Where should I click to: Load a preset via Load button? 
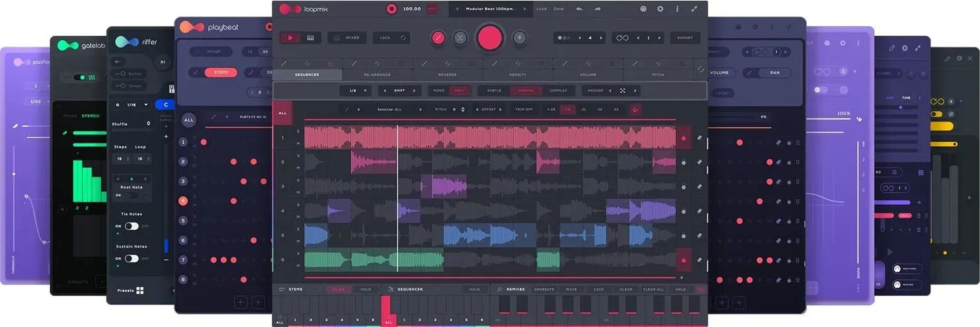pyautogui.click(x=542, y=9)
